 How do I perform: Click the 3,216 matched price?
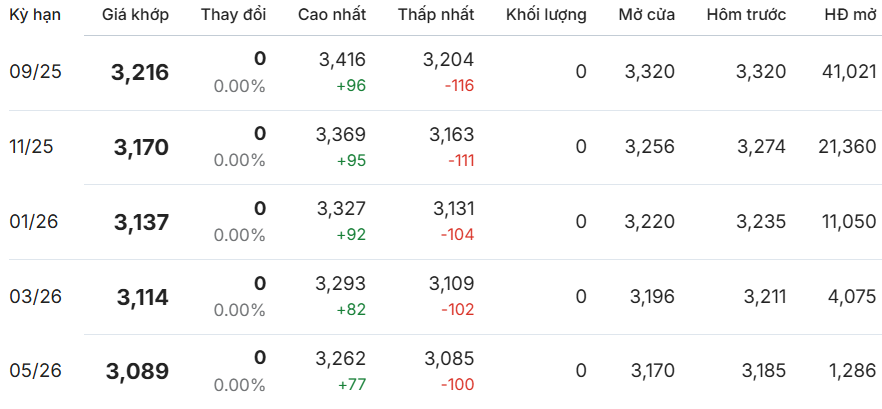[x=140, y=73]
